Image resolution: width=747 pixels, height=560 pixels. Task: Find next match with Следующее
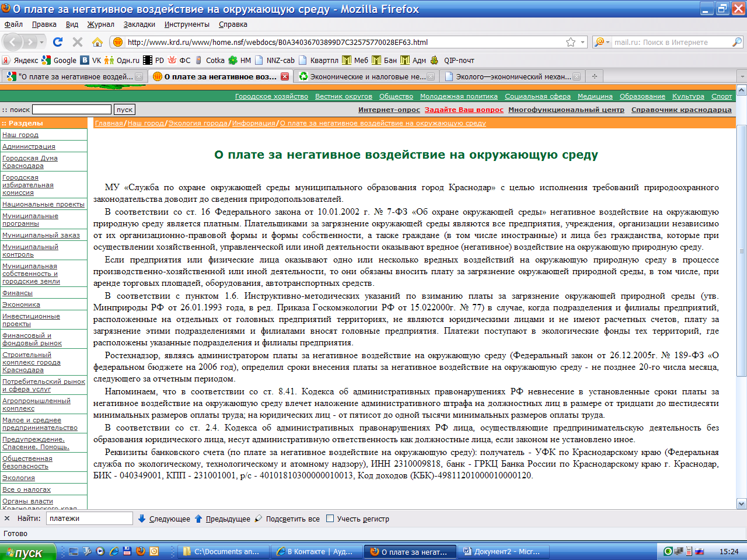click(x=164, y=519)
